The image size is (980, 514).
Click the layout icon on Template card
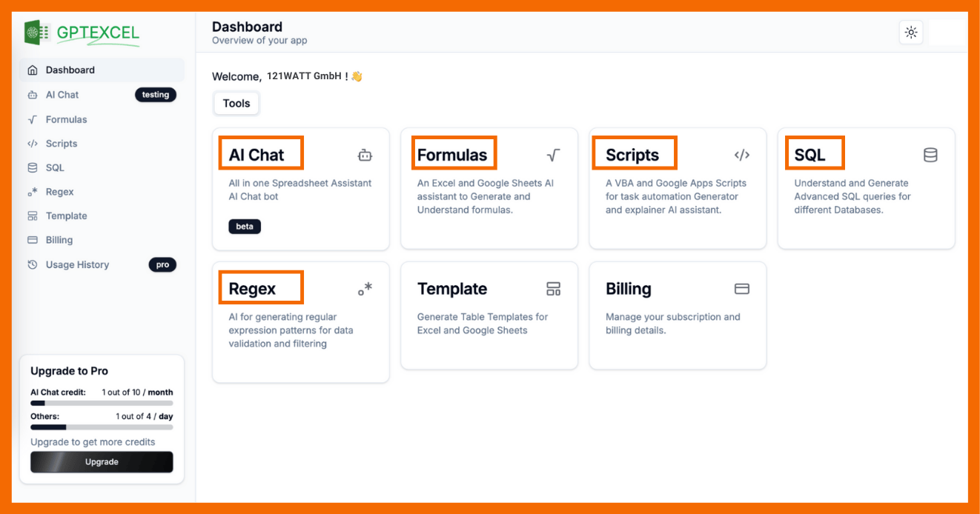click(x=553, y=289)
